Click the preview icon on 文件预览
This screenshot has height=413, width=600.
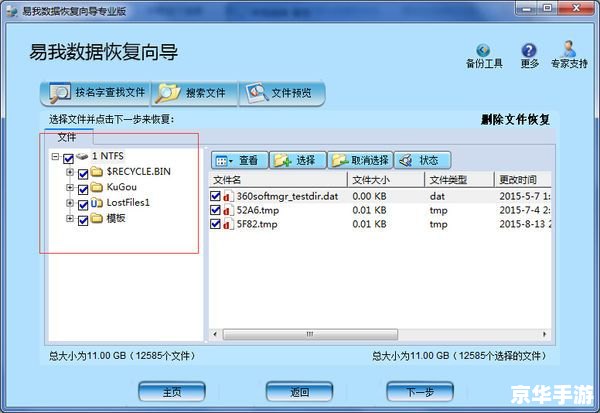tap(257, 93)
